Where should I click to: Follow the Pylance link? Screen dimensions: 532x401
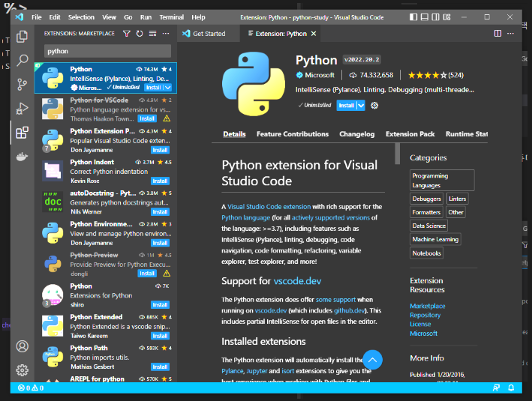click(x=233, y=371)
